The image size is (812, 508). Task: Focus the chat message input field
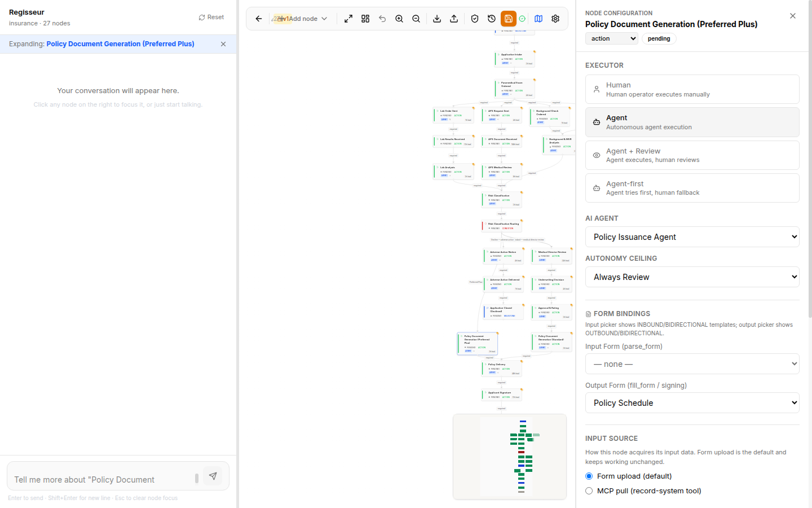pyautogui.click(x=103, y=479)
